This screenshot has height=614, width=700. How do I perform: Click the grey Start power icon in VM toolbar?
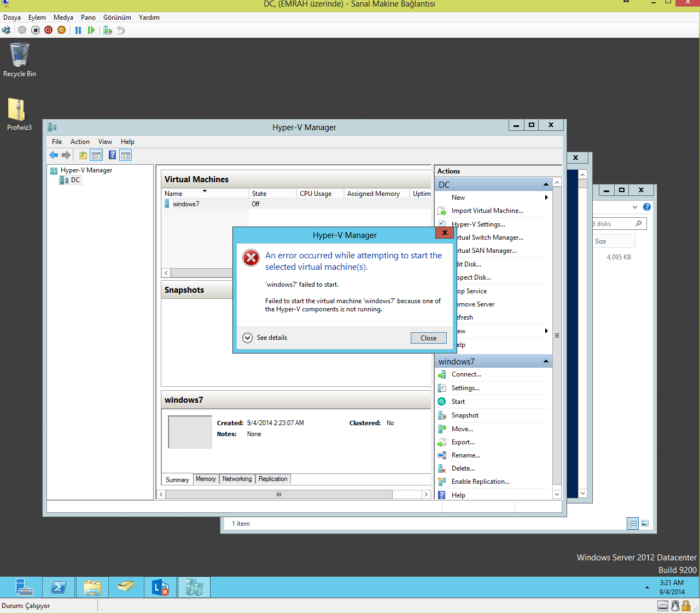tap(22, 30)
